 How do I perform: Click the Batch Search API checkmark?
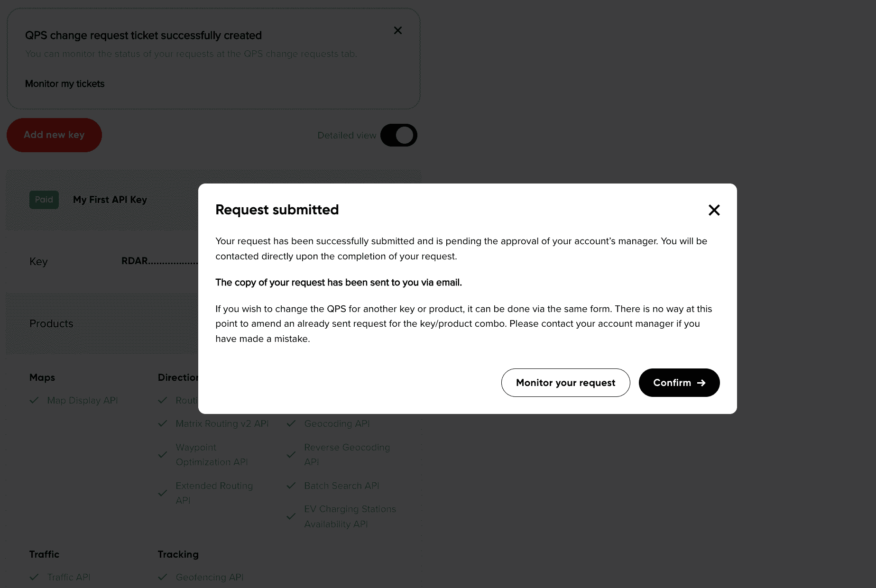click(291, 486)
